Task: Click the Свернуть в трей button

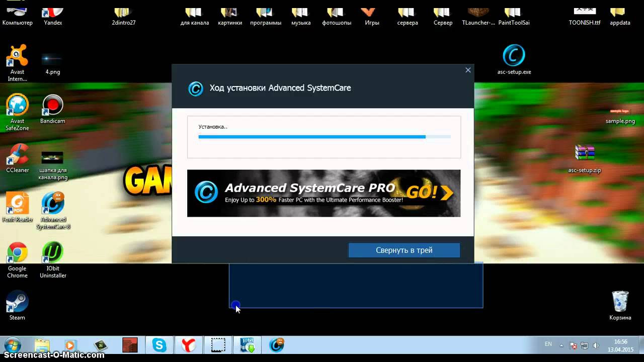Action: (404, 250)
